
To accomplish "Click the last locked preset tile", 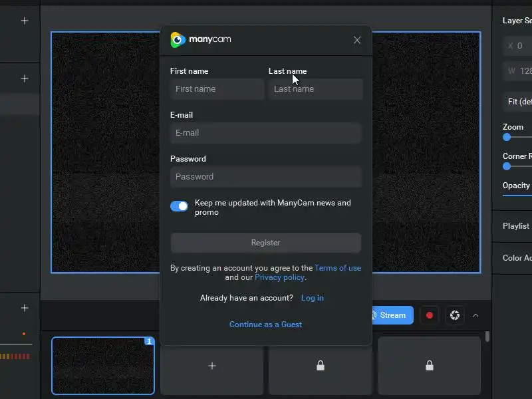I will [x=429, y=366].
